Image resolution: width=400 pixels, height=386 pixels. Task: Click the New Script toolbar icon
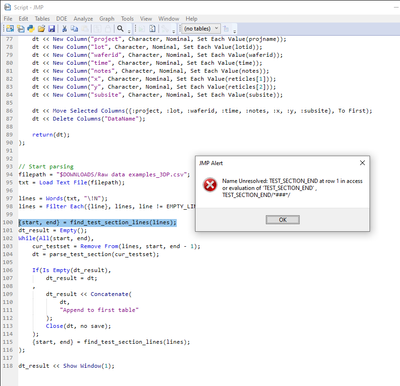click(21, 29)
